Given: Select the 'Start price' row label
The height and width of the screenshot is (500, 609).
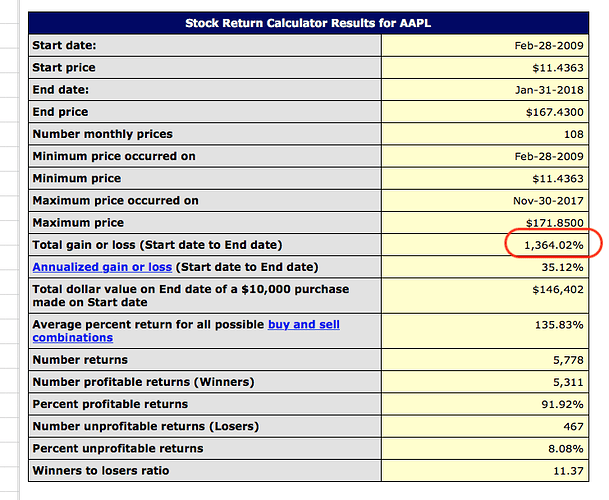Looking at the screenshot, I should 64,68.
